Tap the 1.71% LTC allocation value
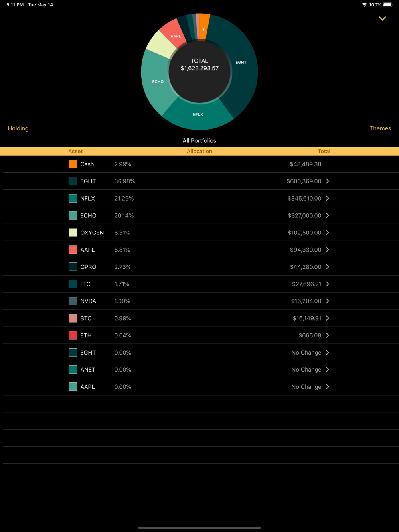The width and height of the screenshot is (399, 532). [x=122, y=284]
